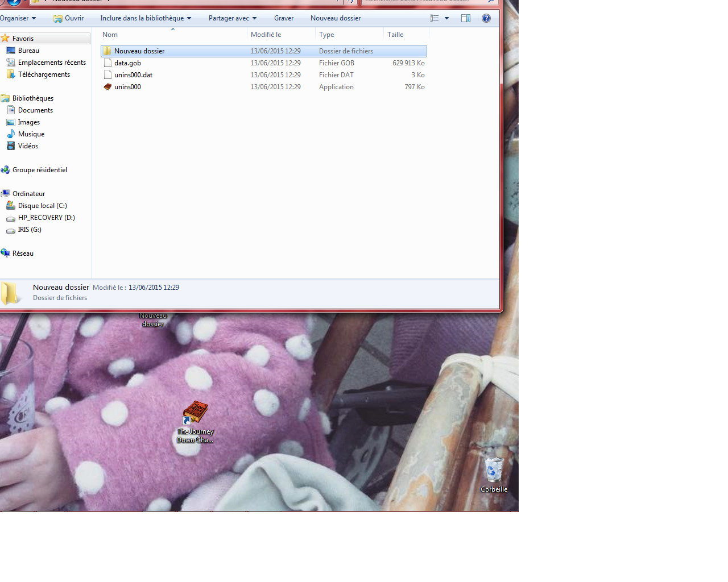
Task: Click the Bureau monitor icon
Action: click(x=11, y=51)
